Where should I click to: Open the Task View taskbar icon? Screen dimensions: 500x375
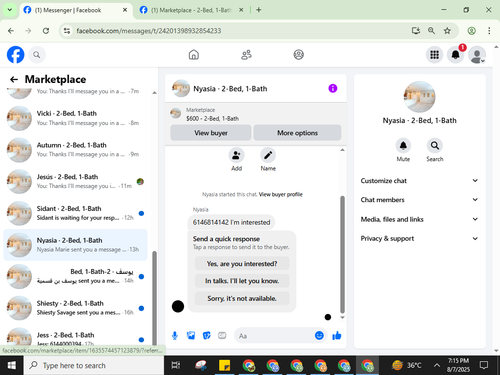pyautogui.click(x=176, y=365)
